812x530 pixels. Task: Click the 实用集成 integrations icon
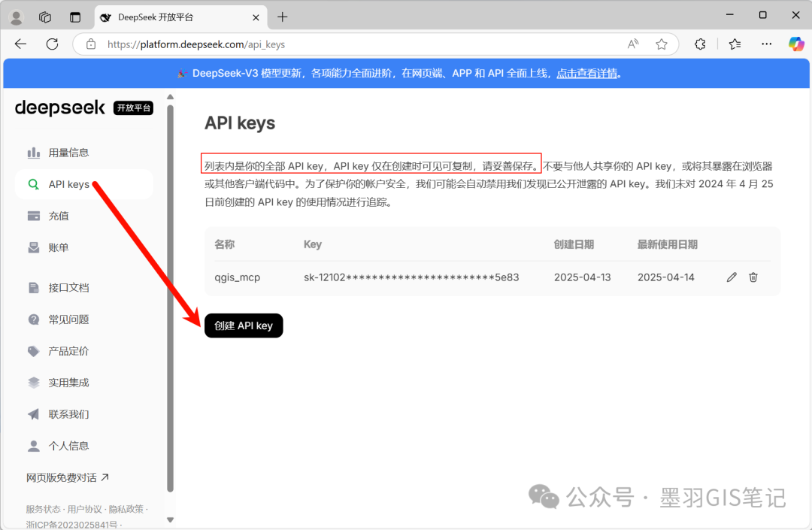[x=34, y=382]
